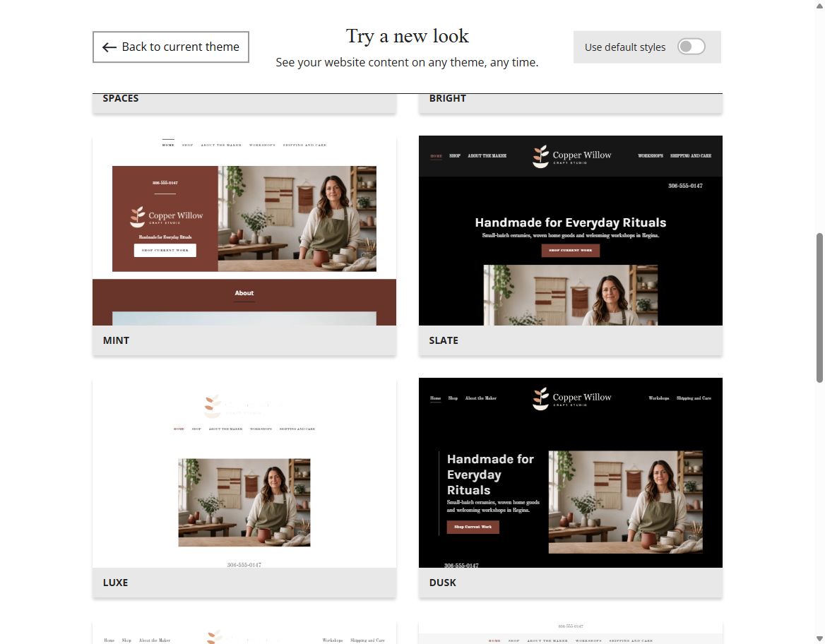Click the DUSK theme name label
The height and width of the screenshot is (644, 825).
click(x=442, y=583)
